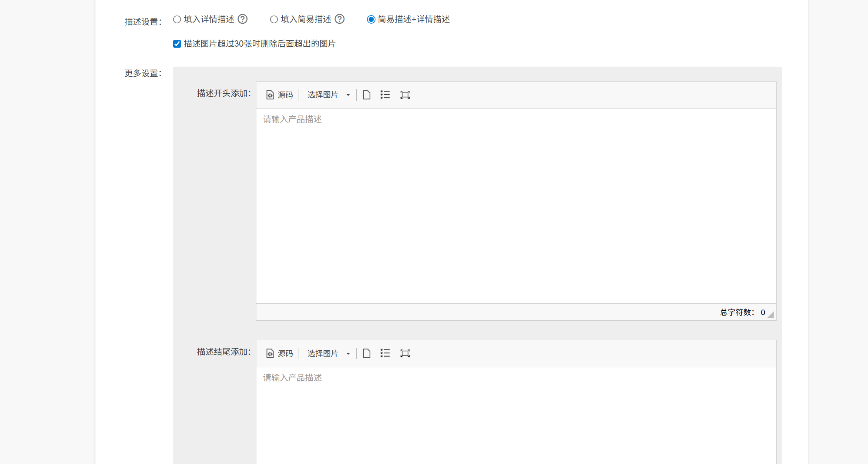This screenshot has width=868, height=464.
Task: Click help icon next to 填入详情描述
Action: click(x=242, y=19)
